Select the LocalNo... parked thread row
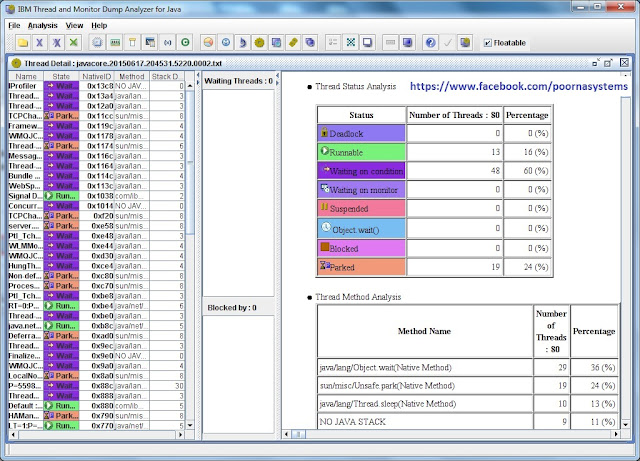Viewport: 640px width, 461px height. tap(97, 376)
